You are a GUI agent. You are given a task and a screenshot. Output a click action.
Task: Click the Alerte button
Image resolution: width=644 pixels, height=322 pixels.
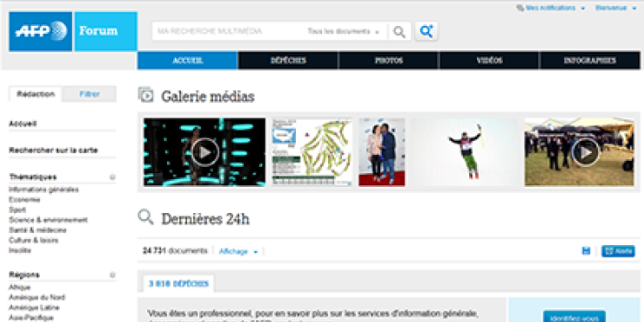[618, 251]
